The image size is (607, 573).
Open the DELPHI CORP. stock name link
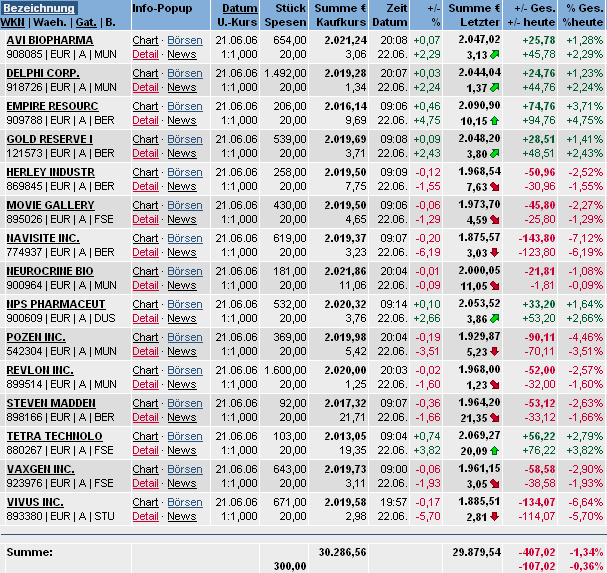coord(43,73)
